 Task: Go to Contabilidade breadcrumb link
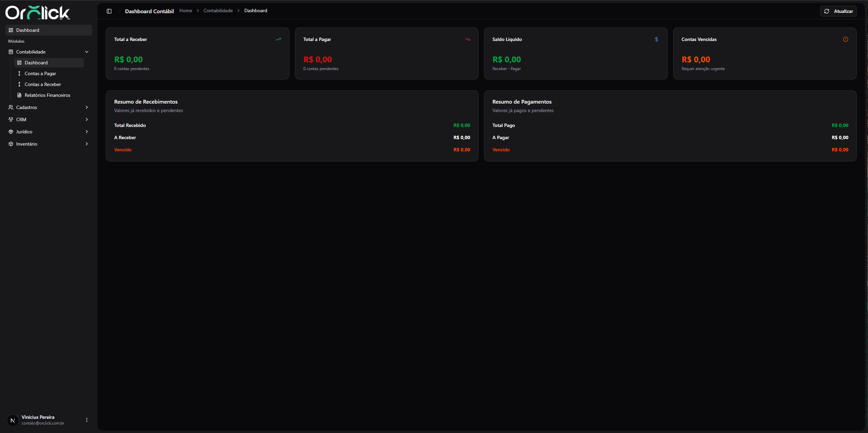(218, 10)
